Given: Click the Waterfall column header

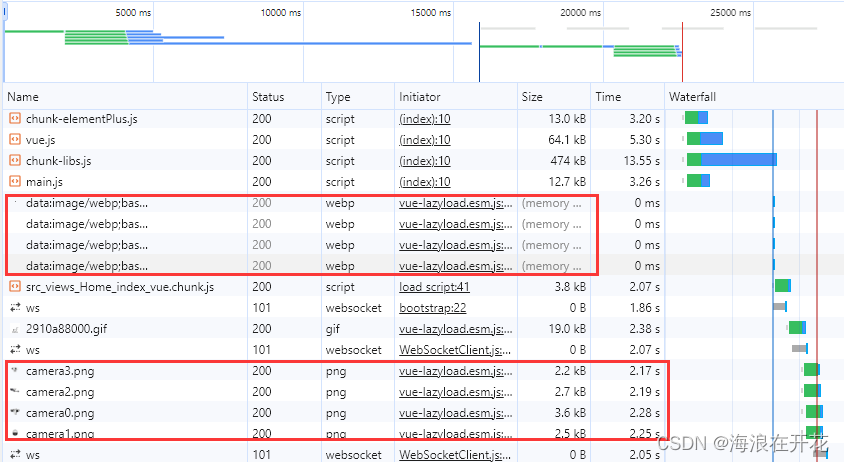Looking at the screenshot, I should tap(692, 97).
